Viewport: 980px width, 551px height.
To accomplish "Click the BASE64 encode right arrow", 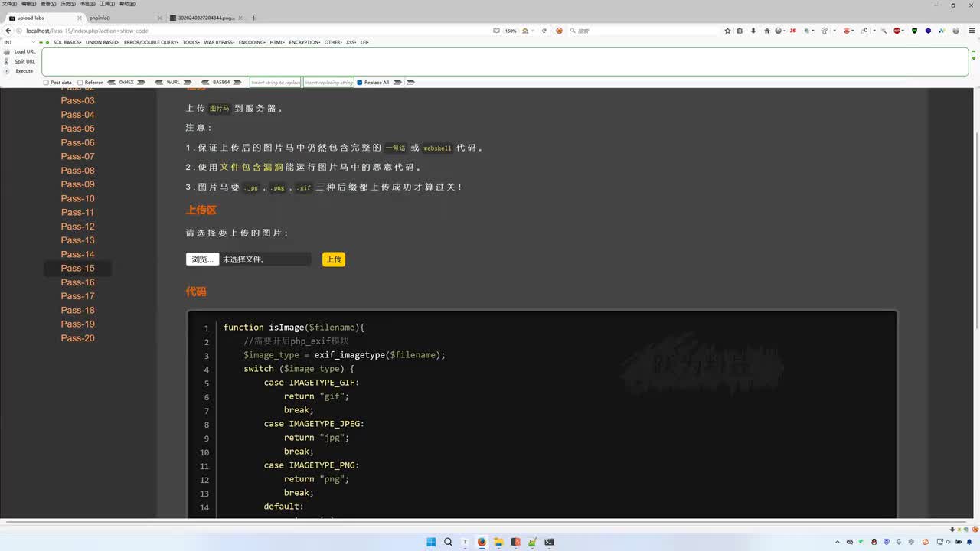I will 238,83.
